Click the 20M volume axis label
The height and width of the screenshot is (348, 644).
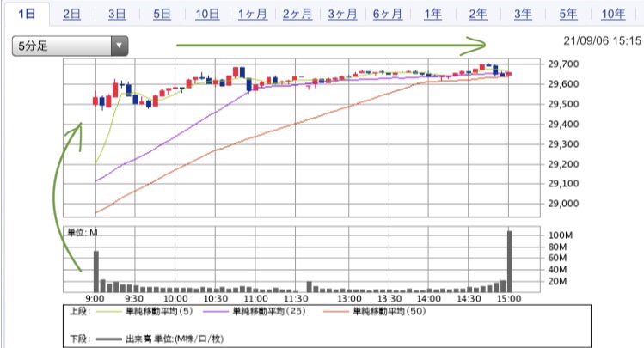click(x=557, y=282)
